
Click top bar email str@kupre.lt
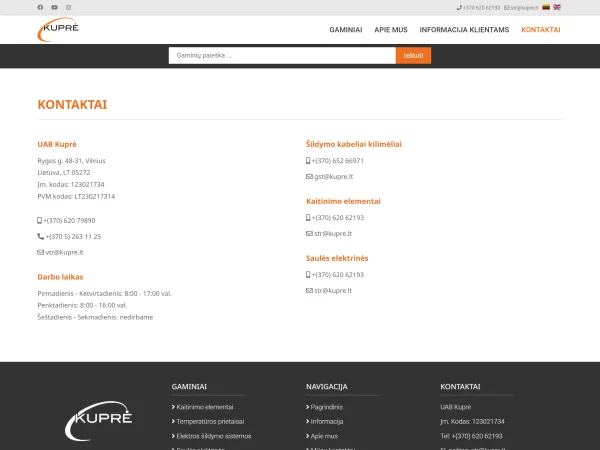point(521,8)
